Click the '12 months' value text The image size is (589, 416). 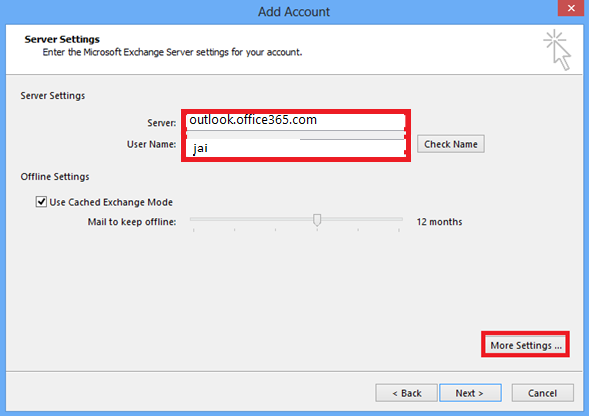(x=439, y=222)
